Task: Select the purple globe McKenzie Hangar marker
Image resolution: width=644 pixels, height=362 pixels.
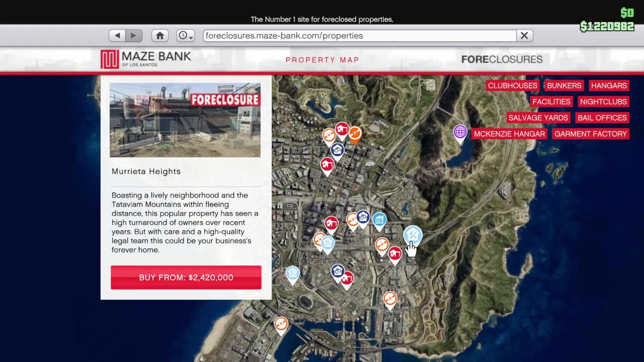Action: pos(460,133)
